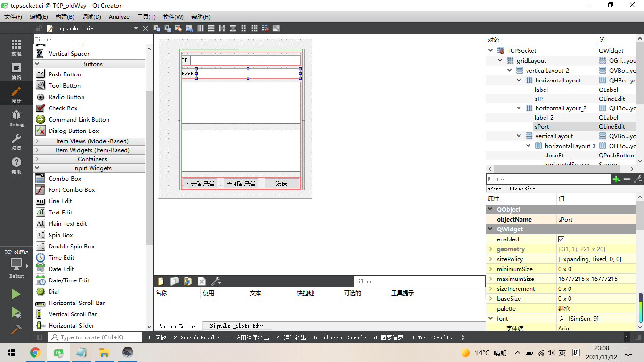
Task: Click the Build hammer icon in the sidebar
Action: (16, 329)
